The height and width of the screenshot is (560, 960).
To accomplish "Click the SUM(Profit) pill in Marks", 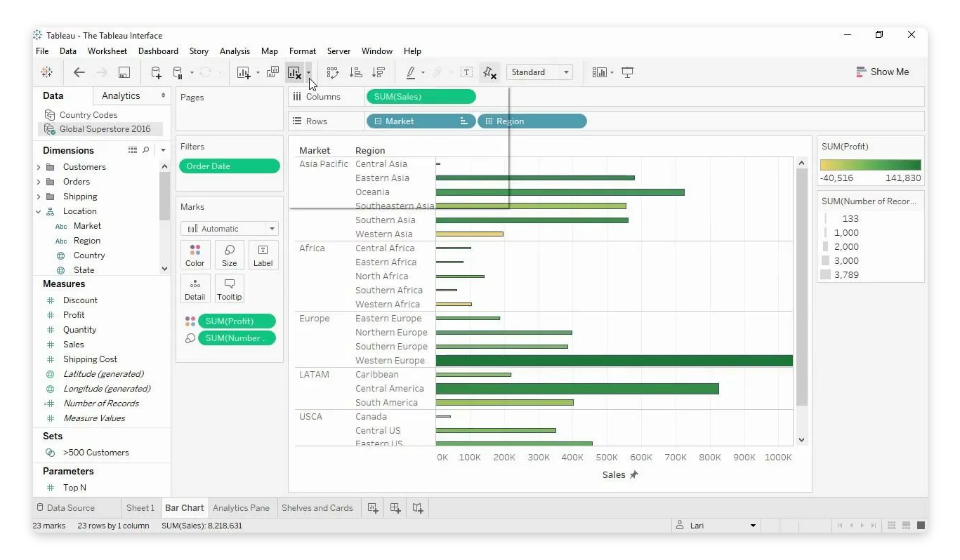I will point(237,321).
